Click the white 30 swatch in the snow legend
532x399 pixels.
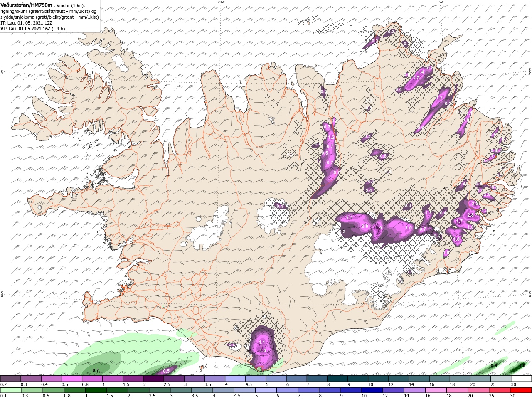click(x=521, y=378)
